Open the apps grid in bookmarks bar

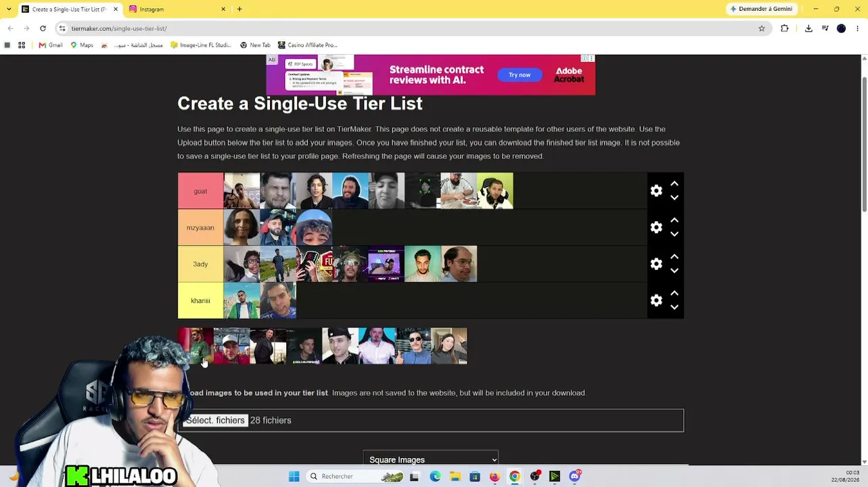[x=22, y=45]
